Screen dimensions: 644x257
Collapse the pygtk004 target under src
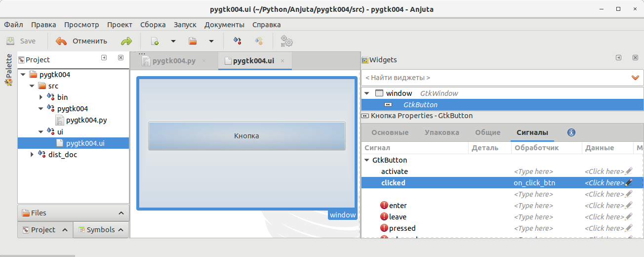coord(41,109)
